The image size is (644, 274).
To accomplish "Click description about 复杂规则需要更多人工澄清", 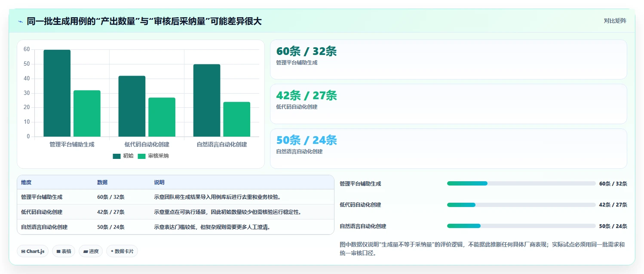I will (x=212, y=227).
